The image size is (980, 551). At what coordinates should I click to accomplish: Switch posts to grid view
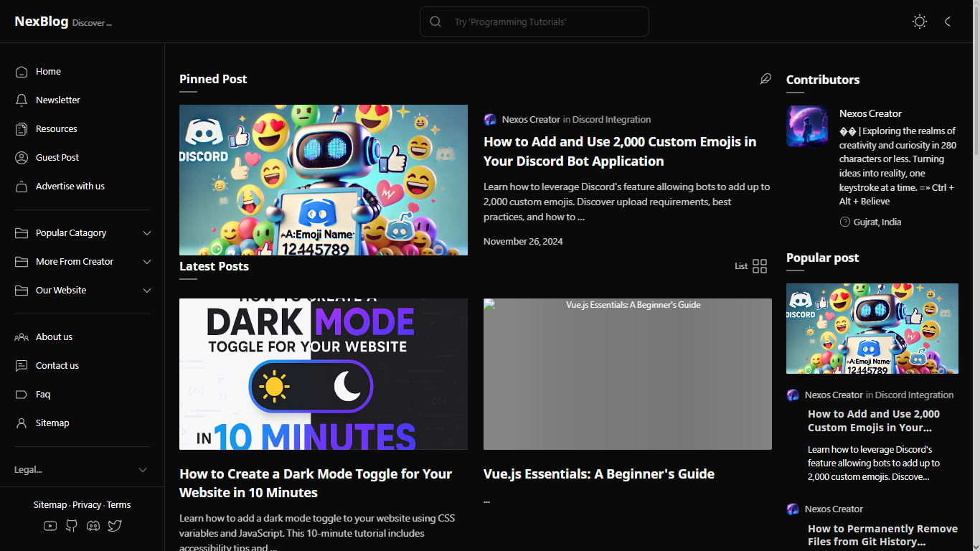coord(760,266)
